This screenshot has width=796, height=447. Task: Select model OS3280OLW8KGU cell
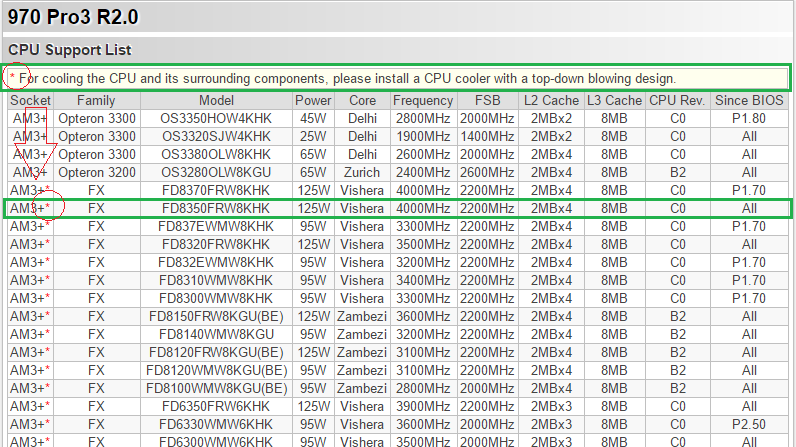[216, 173]
